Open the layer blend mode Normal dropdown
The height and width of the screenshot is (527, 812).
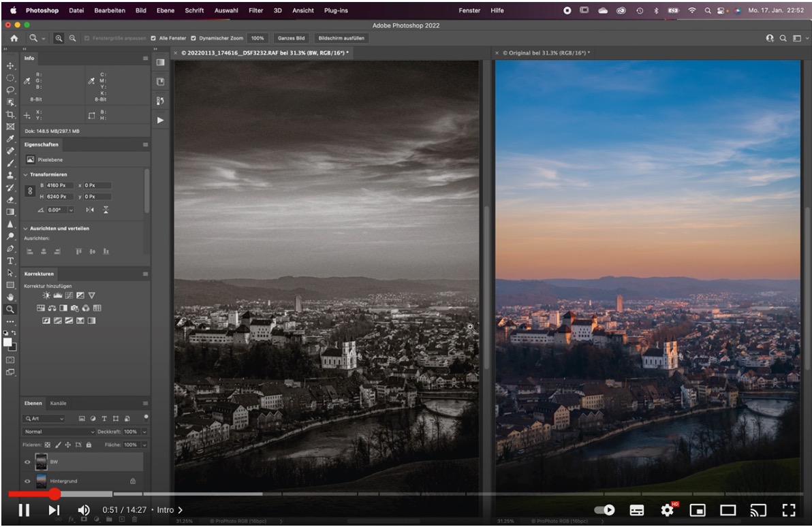[x=59, y=432]
